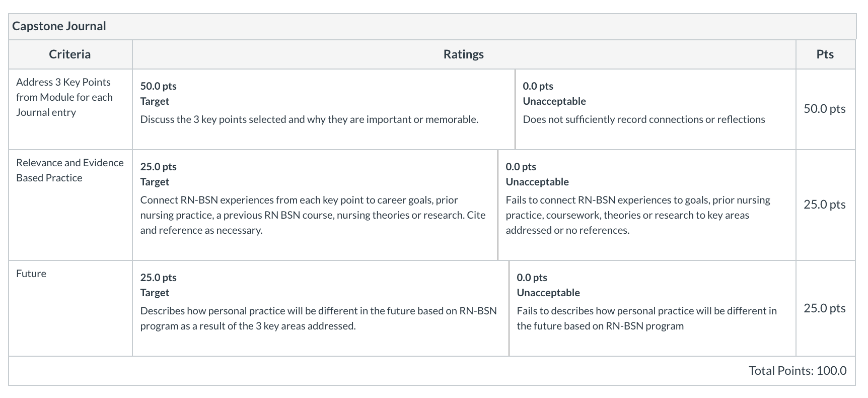Choose 50.0 pts Target rating

[324, 109]
